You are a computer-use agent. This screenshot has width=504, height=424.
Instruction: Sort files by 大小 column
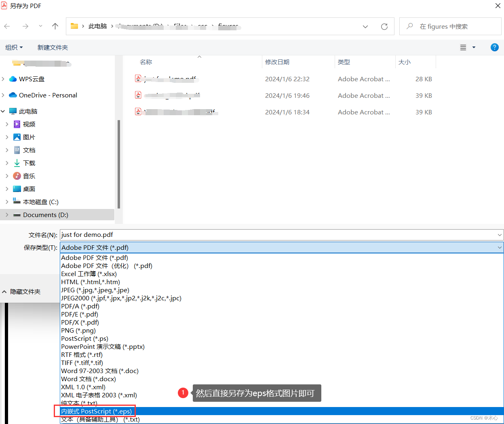coord(405,62)
